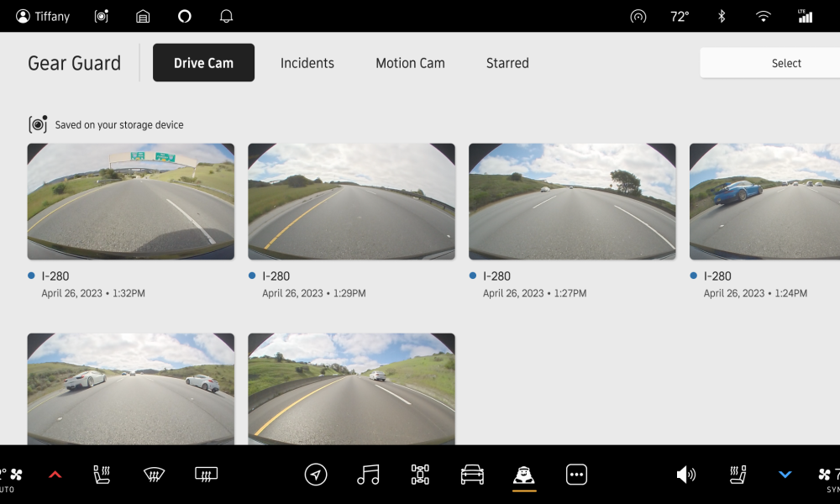This screenshot has width=840, height=504.
Task: Open the notifications bell
Action: pos(226,16)
